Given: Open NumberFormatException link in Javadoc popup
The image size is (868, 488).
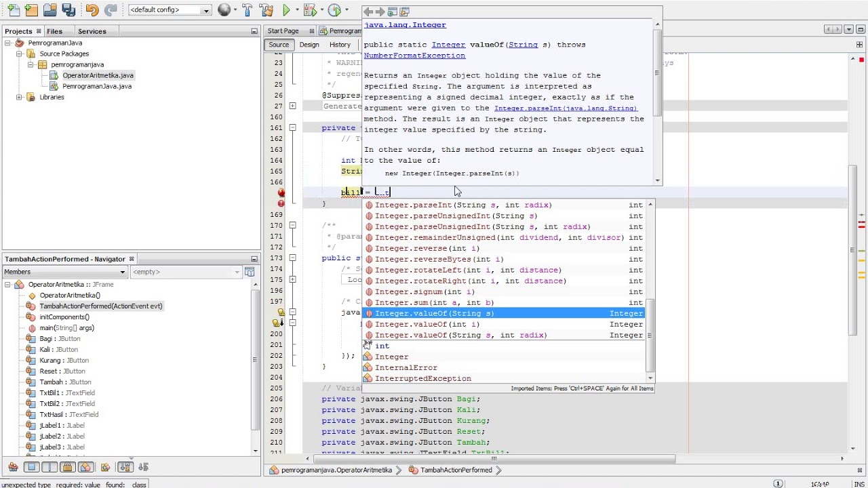Looking at the screenshot, I should [414, 56].
